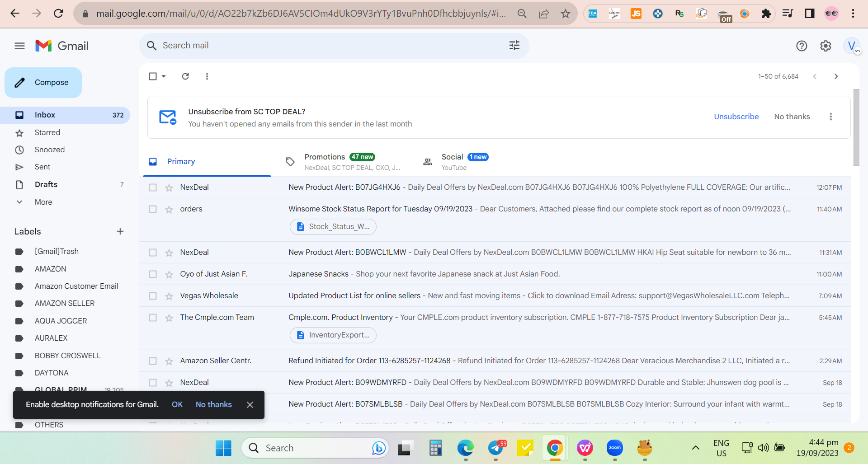This screenshot has height=464, width=868.
Task: Open Gmail Settings gear
Action: tap(826, 46)
